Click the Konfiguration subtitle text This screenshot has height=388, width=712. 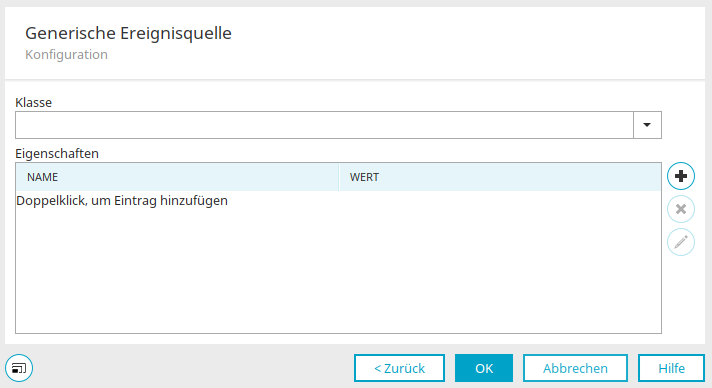[66, 55]
